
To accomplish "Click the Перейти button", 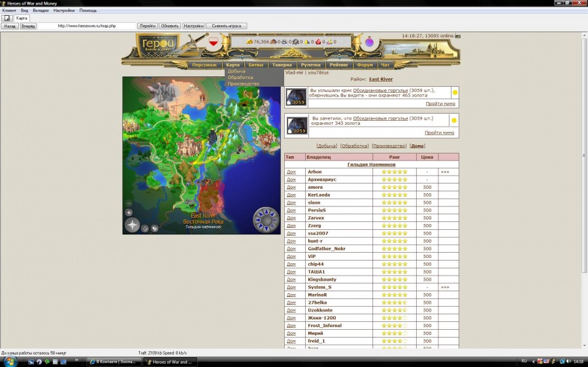I will [x=148, y=26].
